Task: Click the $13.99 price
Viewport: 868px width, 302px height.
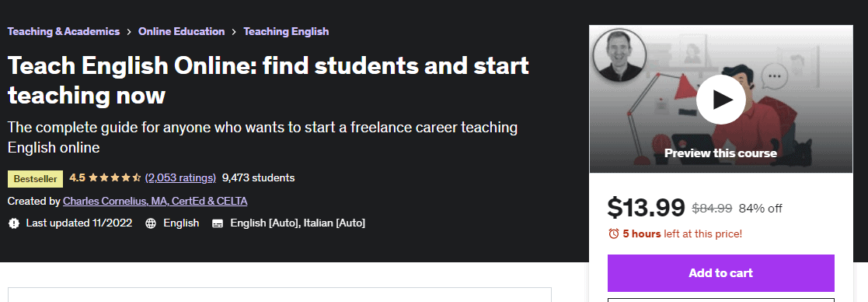Action: click(646, 208)
